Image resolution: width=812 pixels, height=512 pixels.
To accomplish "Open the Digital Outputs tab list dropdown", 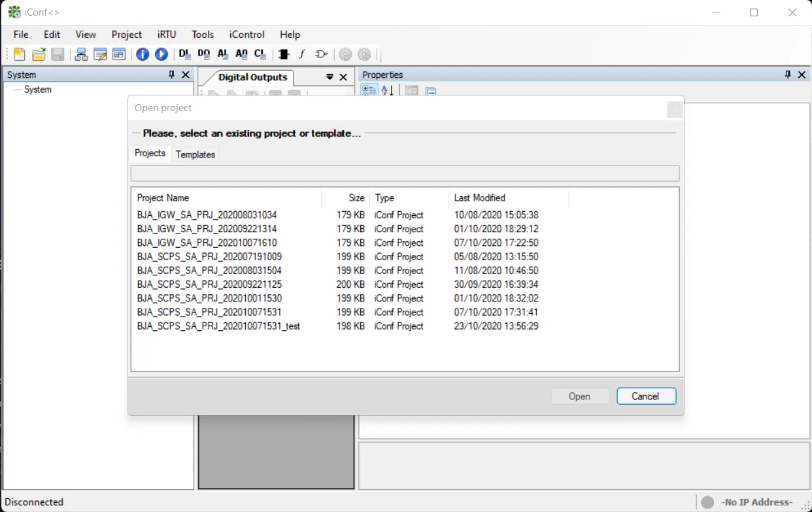I will click(330, 77).
